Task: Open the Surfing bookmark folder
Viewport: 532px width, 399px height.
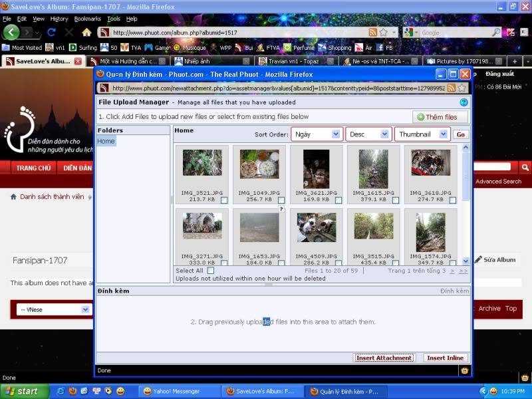Action: (83, 48)
